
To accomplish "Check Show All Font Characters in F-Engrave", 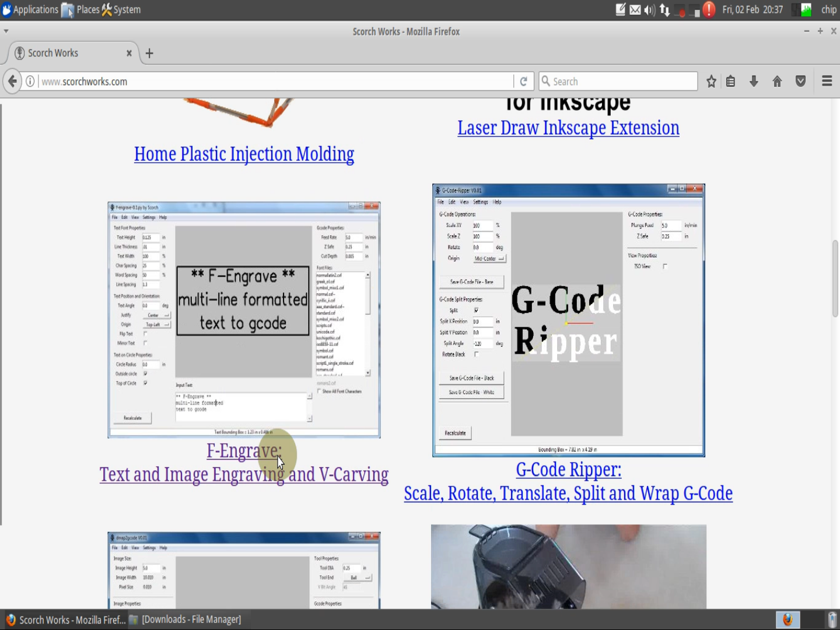I will tap(318, 391).
